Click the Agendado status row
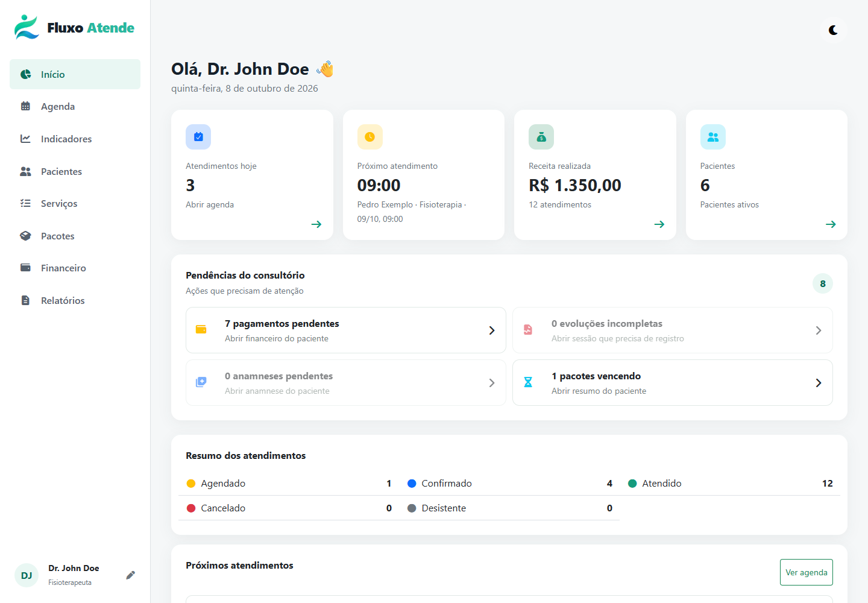 tap(289, 484)
